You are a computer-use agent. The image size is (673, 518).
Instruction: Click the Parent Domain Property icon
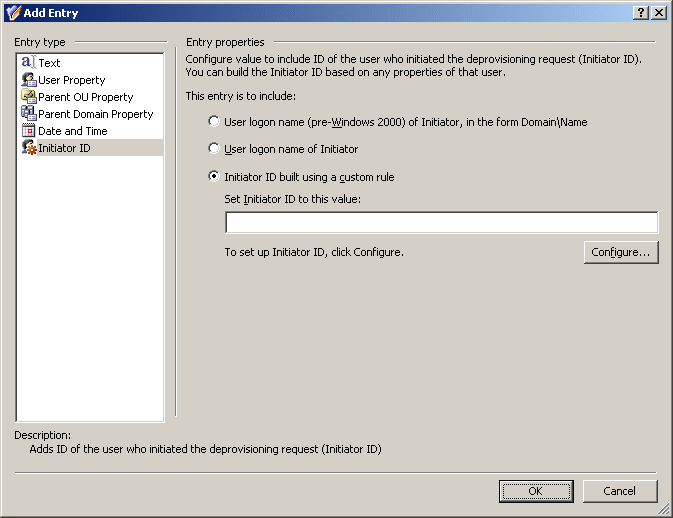coord(29,114)
